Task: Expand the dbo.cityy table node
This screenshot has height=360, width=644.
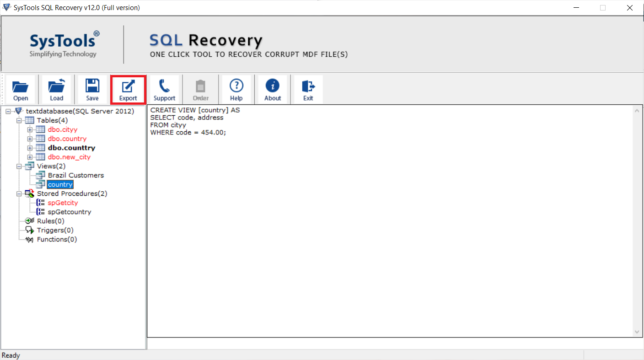Action: [x=30, y=129]
